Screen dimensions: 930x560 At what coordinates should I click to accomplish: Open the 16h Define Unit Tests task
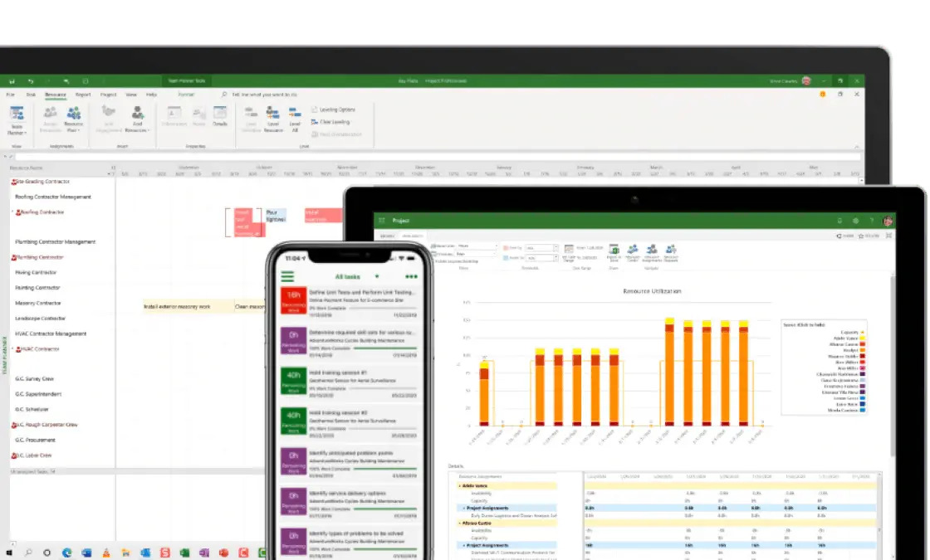click(350, 304)
